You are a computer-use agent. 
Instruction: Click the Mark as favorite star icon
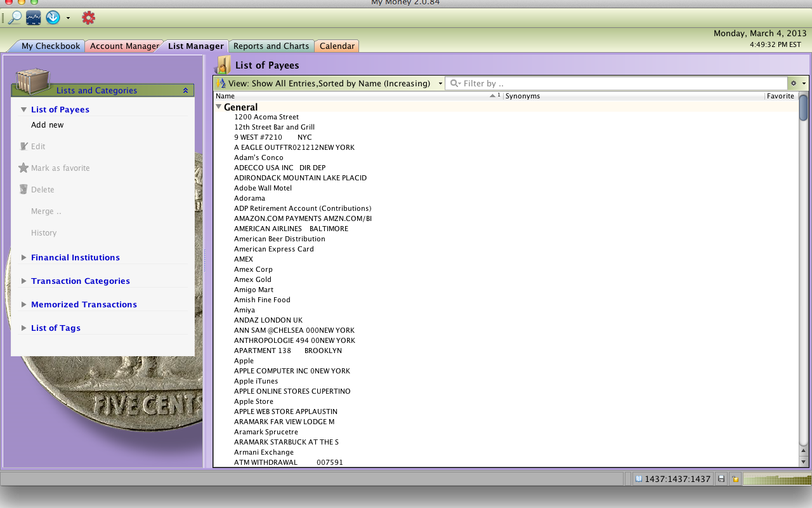23,168
